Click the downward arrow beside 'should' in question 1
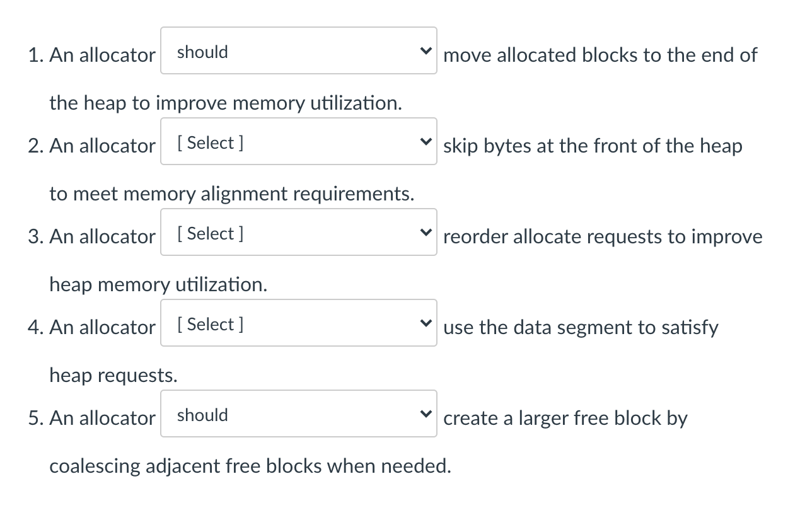Viewport: 788px width, 532px height. pyautogui.click(x=427, y=50)
